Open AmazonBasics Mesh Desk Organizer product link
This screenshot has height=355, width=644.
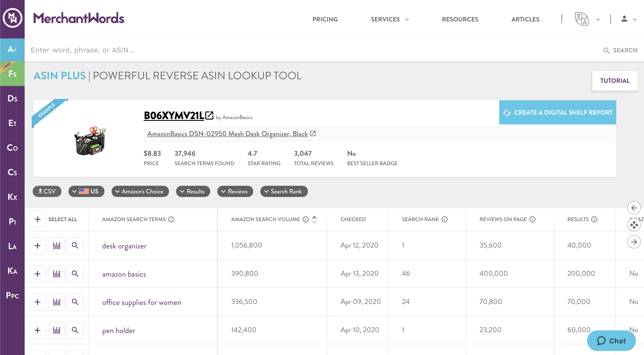coord(227,134)
